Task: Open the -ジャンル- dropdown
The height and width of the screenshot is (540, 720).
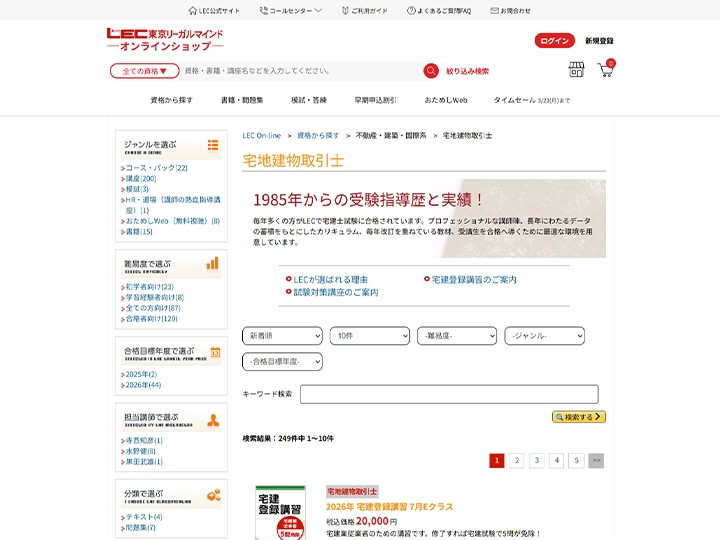Action: coord(545,336)
